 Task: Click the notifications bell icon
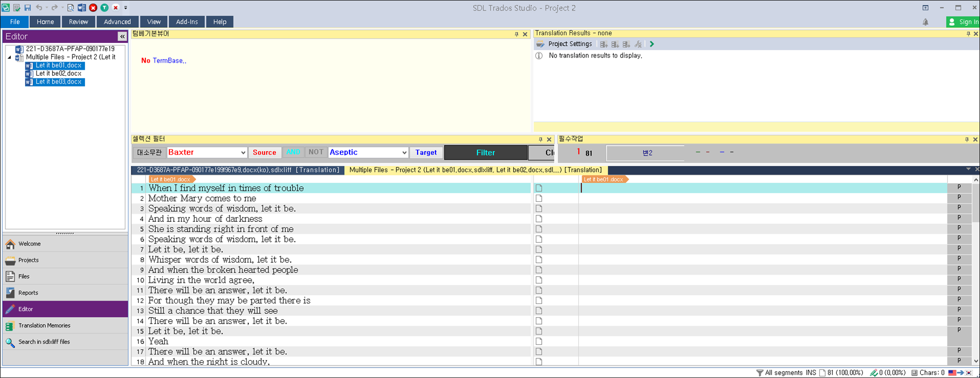[926, 22]
